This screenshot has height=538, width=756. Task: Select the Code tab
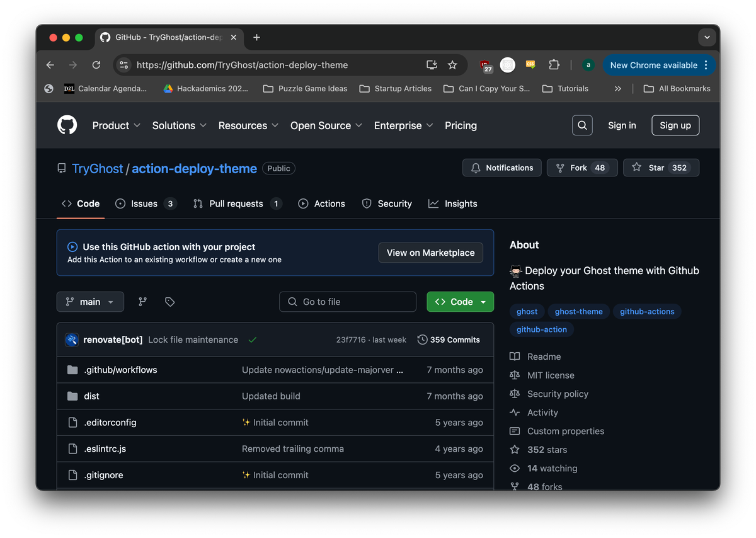(81, 203)
